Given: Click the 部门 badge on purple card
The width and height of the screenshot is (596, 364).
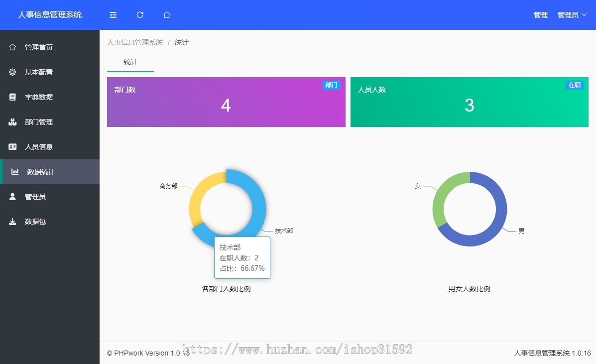Looking at the screenshot, I should tap(332, 85).
